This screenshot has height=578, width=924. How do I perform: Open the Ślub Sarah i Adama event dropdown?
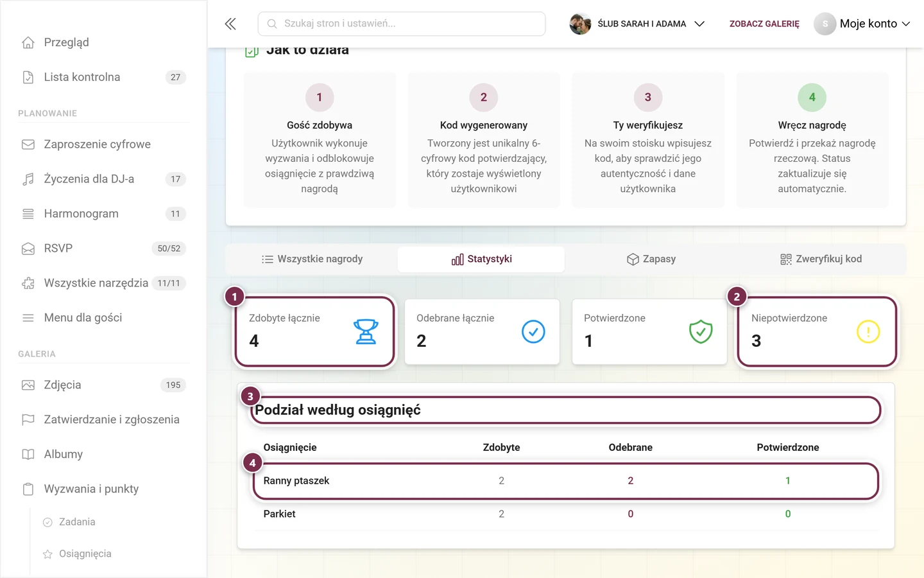coord(637,24)
